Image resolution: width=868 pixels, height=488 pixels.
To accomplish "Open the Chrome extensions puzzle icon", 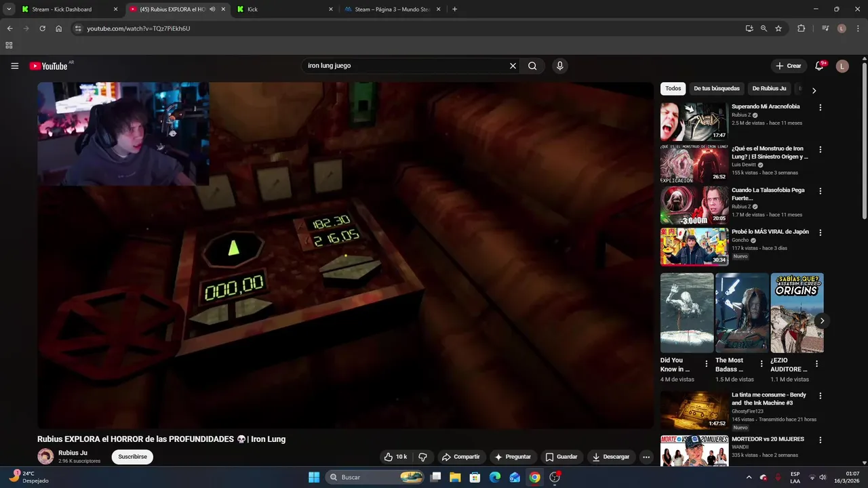I will click(x=801, y=28).
